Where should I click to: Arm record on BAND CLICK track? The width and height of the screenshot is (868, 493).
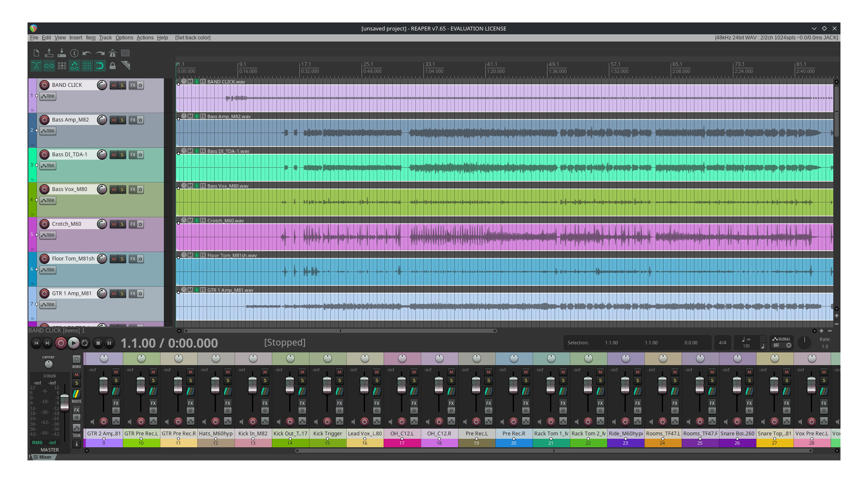pyautogui.click(x=44, y=85)
